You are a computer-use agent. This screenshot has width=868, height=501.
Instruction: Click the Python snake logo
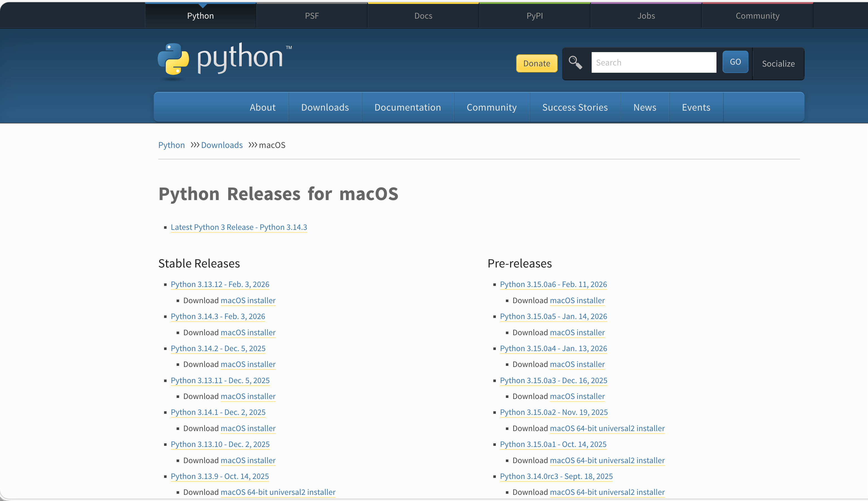pos(173,59)
